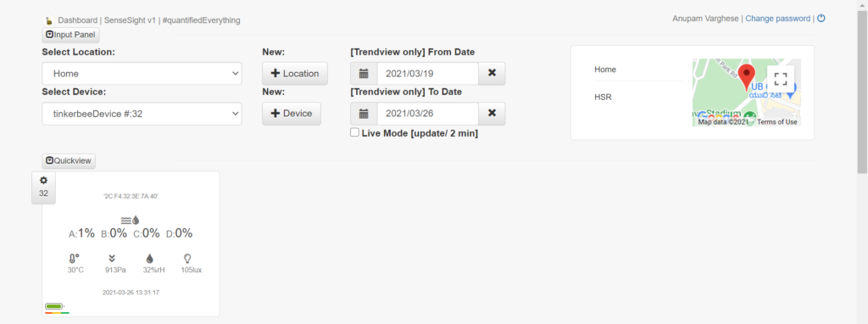Add a new Location button
Image resolution: width=868 pixels, height=324 pixels.
point(294,73)
